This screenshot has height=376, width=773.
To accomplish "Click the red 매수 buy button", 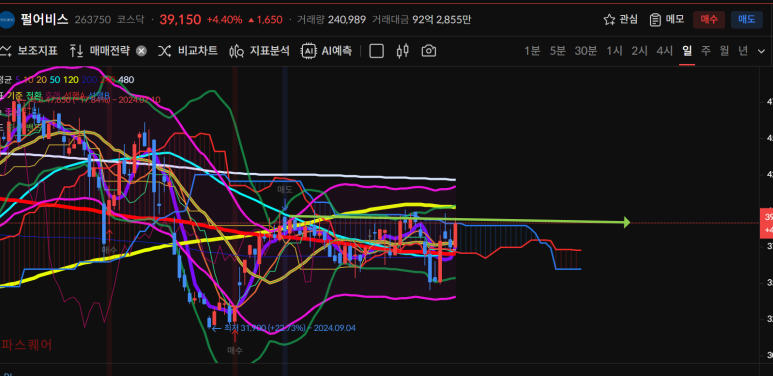I will pos(709,20).
